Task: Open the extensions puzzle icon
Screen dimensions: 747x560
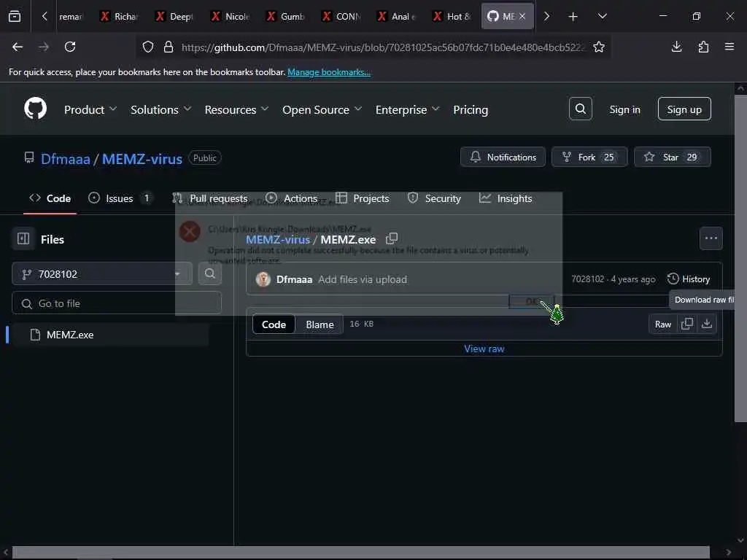Action: pyautogui.click(x=703, y=47)
